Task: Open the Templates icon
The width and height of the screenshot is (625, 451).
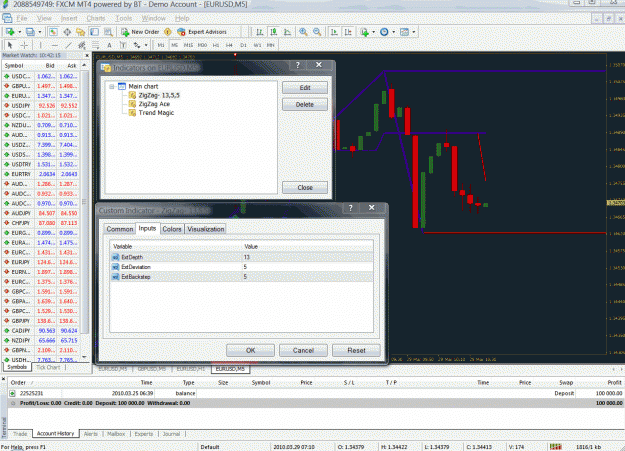Action: click(405, 32)
